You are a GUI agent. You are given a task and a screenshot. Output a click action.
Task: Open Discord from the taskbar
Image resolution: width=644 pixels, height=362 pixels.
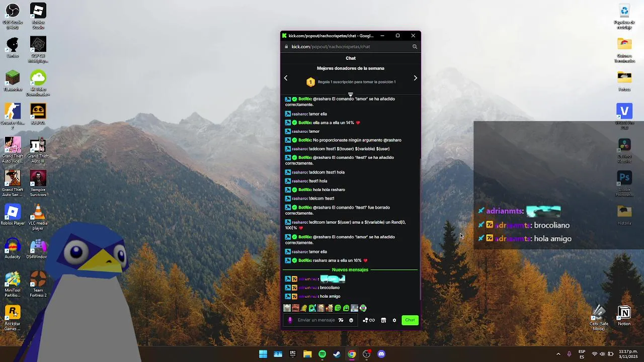click(x=381, y=354)
